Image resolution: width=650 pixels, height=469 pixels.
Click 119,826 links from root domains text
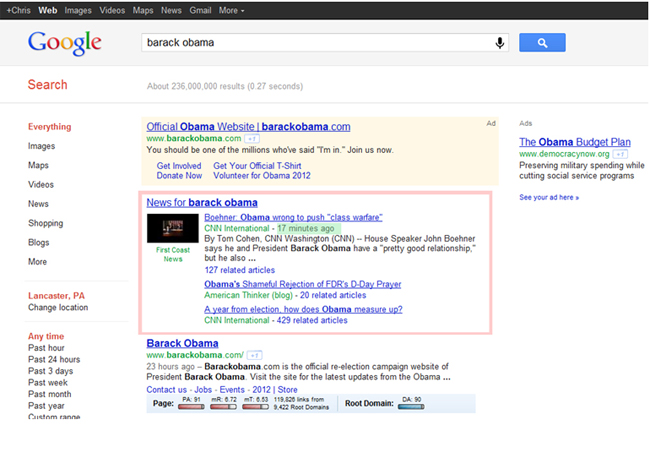[301, 403]
